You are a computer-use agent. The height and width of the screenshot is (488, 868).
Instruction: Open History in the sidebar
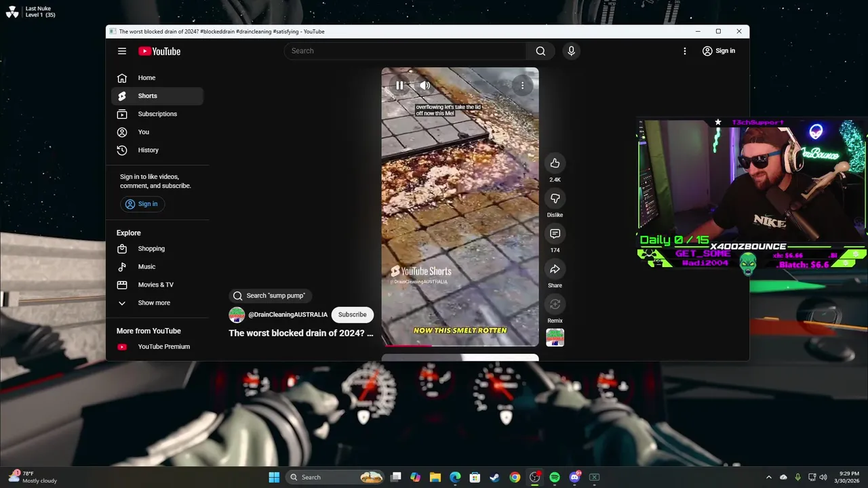point(157,150)
